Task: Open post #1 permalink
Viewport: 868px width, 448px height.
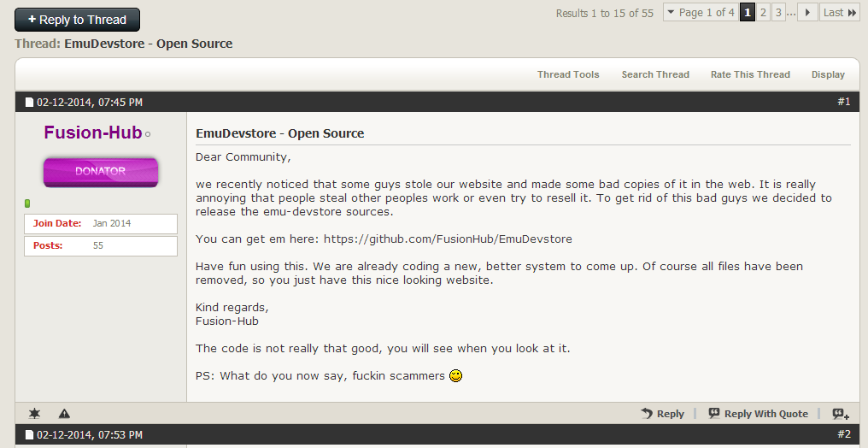Action: (x=843, y=102)
